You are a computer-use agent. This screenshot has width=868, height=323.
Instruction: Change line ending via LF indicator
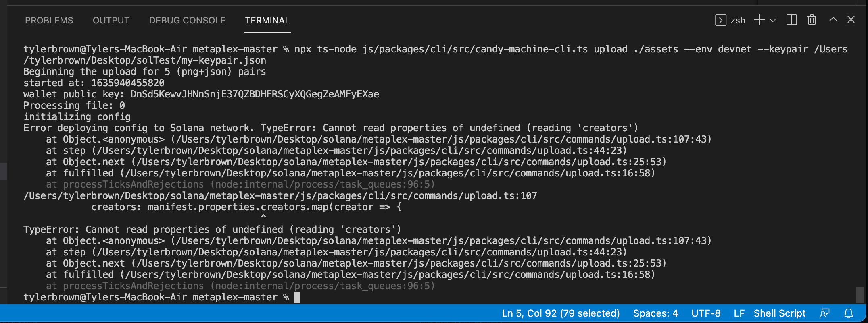pyautogui.click(x=740, y=313)
